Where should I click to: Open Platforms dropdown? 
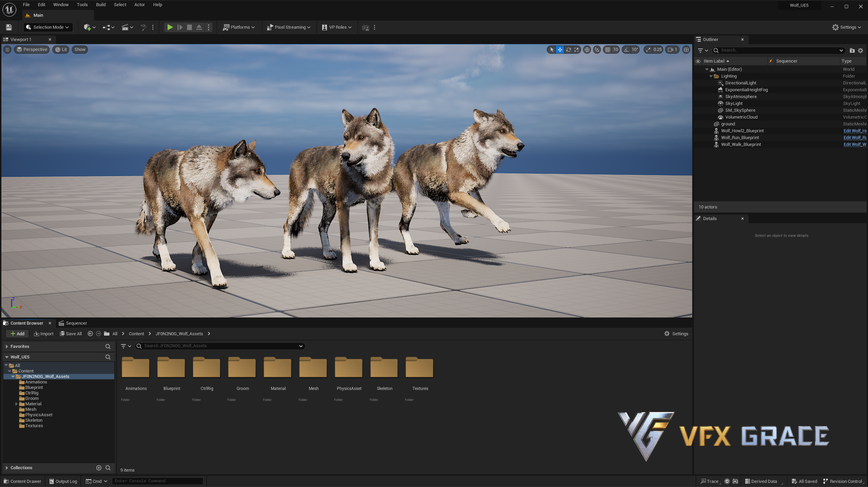click(239, 28)
